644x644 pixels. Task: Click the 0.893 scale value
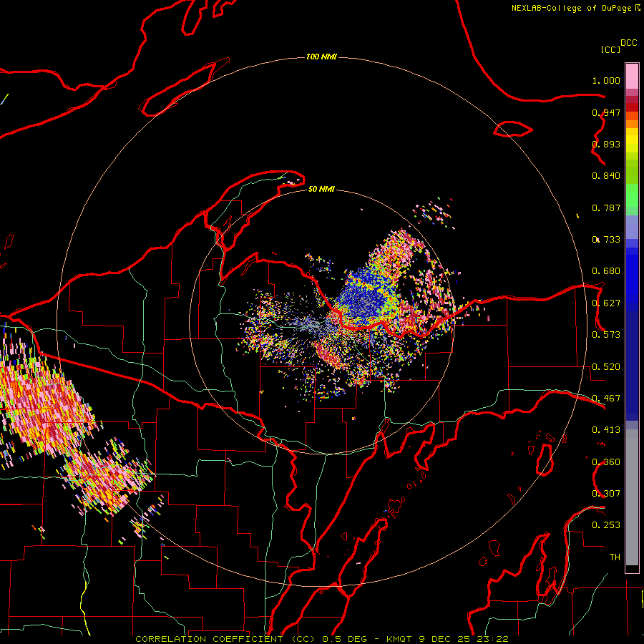[x=606, y=144]
